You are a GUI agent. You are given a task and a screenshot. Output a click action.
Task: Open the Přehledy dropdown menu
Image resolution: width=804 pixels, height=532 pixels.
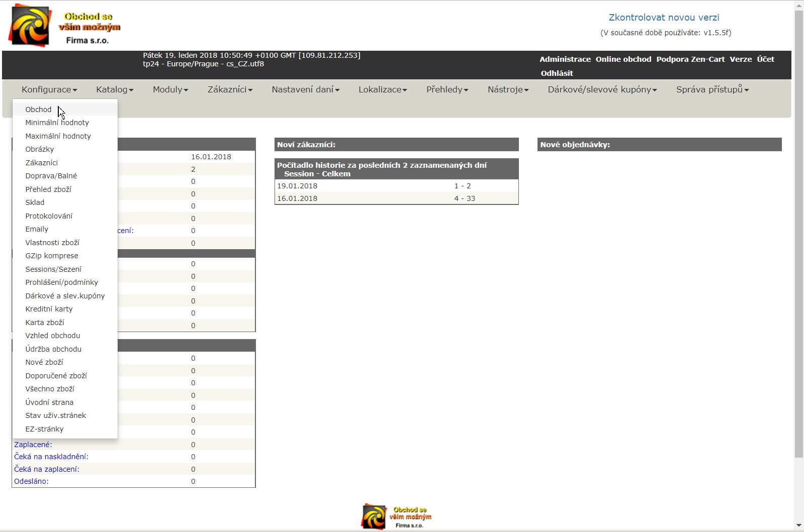click(447, 89)
